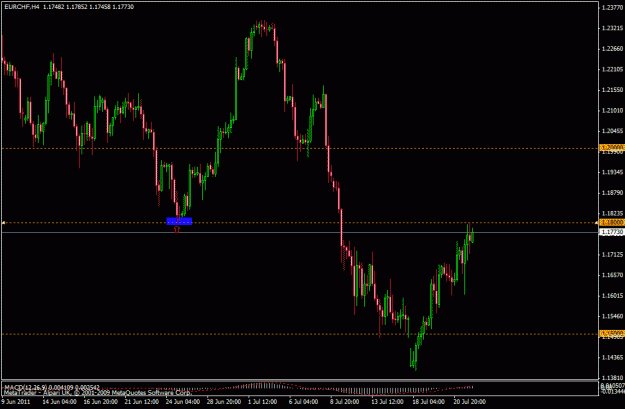The height and width of the screenshot is (409, 625).
Task: Click the 1.23215 price axis value
Action: (x=613, y=28)
